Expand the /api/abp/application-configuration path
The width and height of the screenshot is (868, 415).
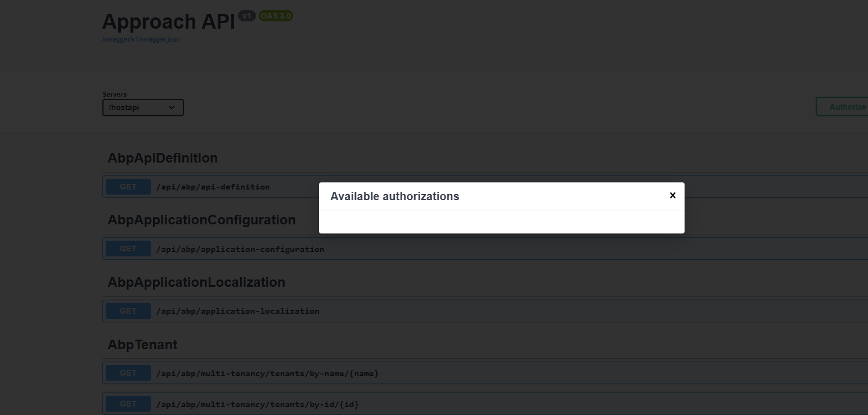tap(240, 249)
